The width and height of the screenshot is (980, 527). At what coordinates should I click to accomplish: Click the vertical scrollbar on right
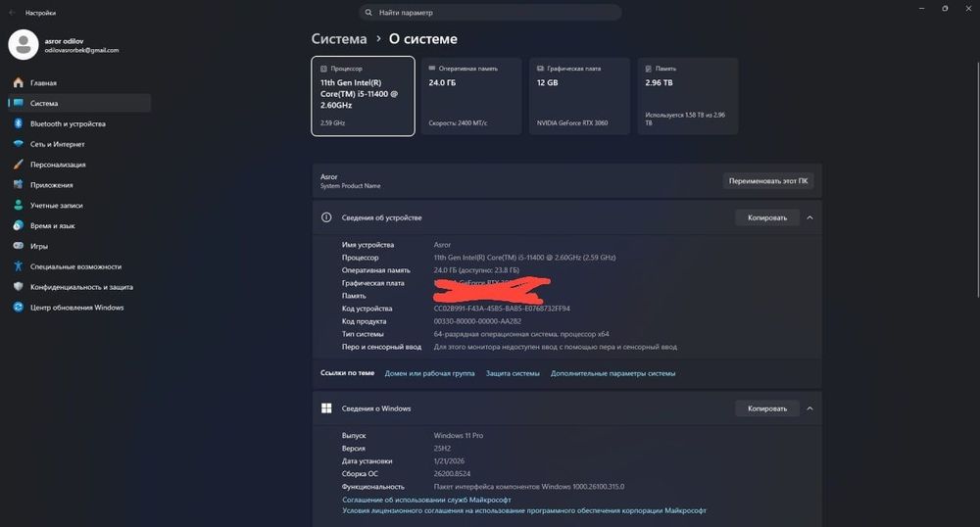tap(977, 179)
